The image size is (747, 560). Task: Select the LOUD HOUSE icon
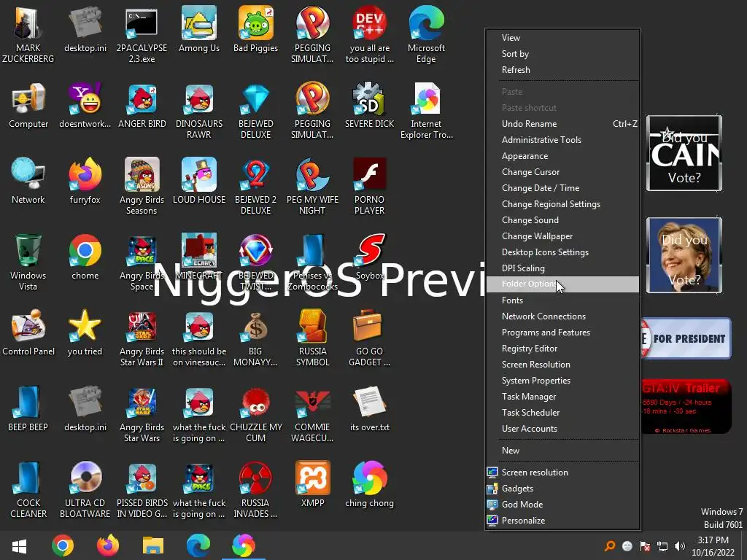[x=199, y=181]
